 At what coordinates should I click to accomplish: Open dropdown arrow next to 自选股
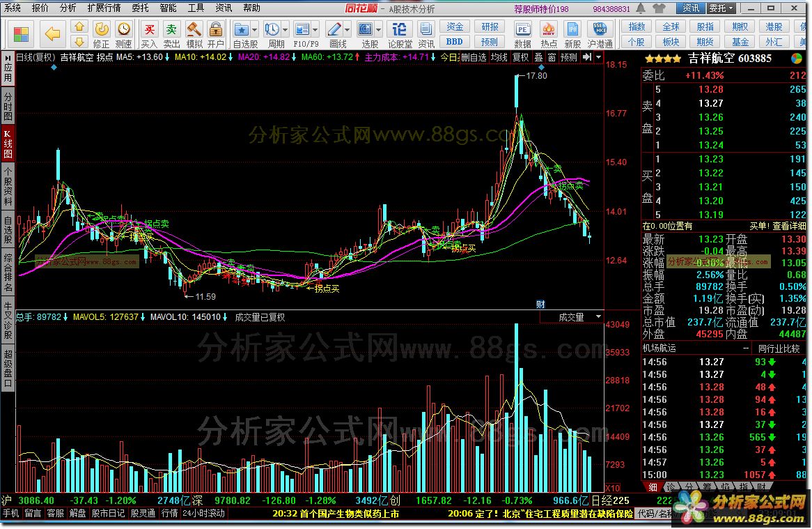coord(254,29)
